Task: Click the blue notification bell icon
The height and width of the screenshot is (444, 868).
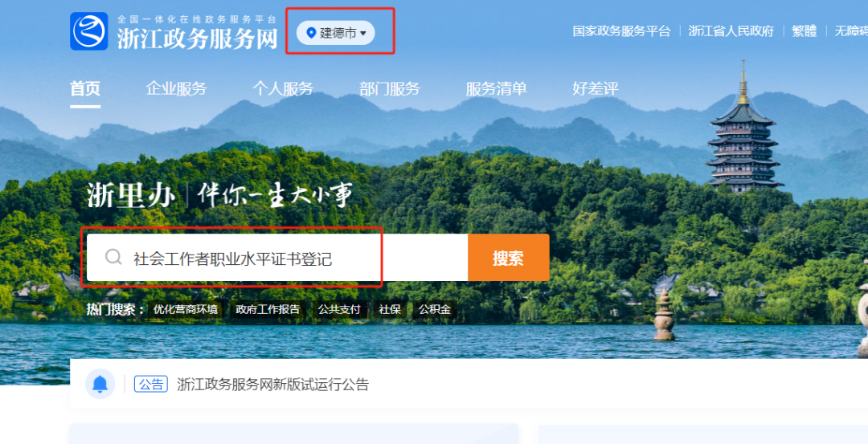Action: click(x=100, y=384)
